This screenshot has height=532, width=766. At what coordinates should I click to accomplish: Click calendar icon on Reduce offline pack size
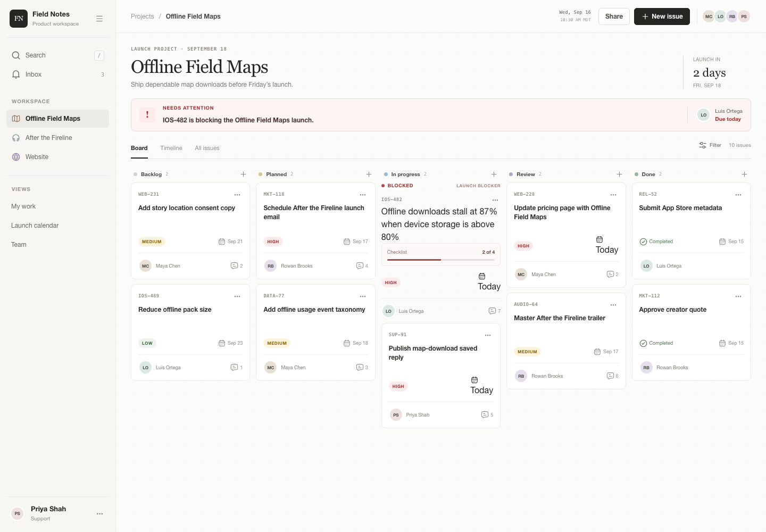click(222, 343)
